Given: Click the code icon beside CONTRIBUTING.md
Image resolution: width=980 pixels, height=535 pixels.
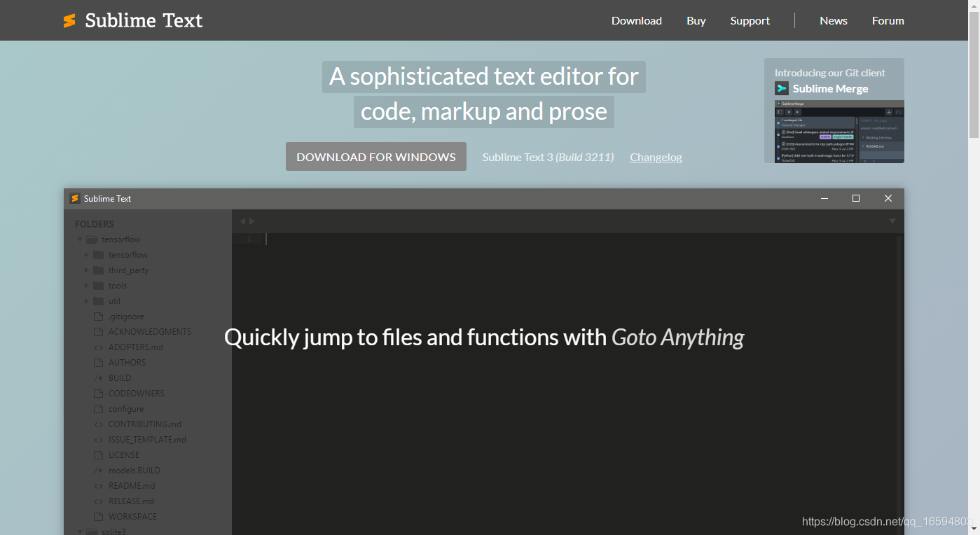Looking at the screenshot, I should click(x=99, y=424).
